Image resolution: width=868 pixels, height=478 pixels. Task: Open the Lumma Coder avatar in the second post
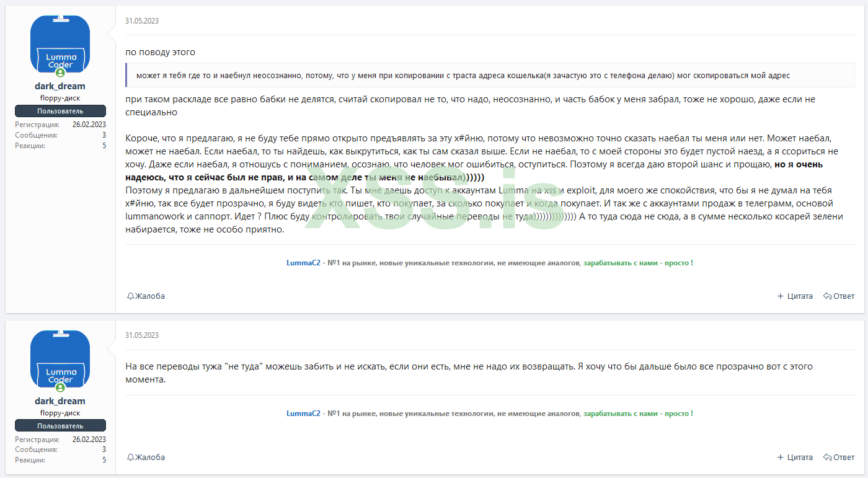pos(60,357)
